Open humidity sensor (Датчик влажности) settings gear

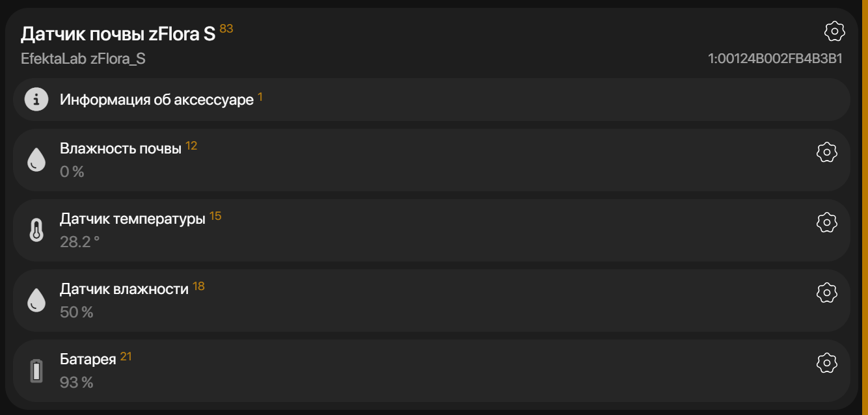[x=826, y=293]
